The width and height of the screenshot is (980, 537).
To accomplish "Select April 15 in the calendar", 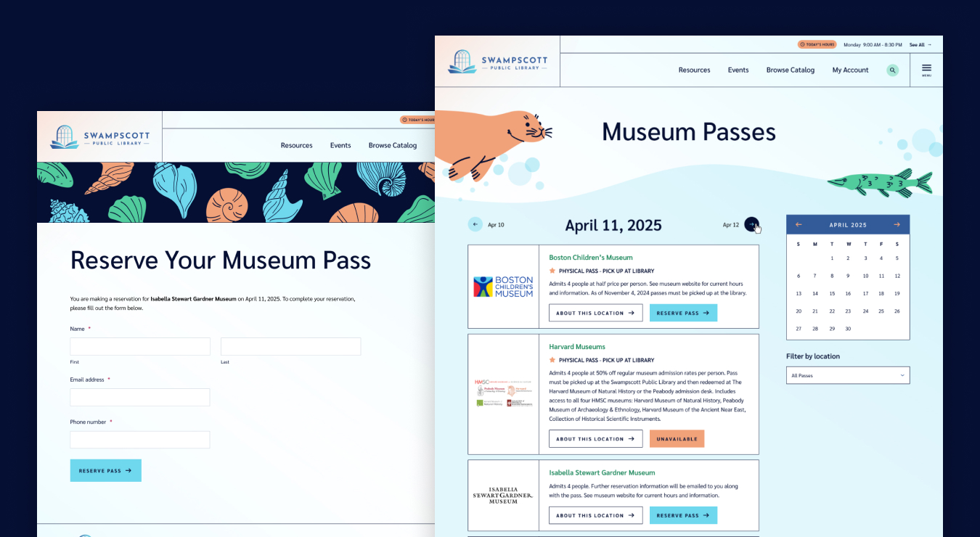I will coord(832,293).
